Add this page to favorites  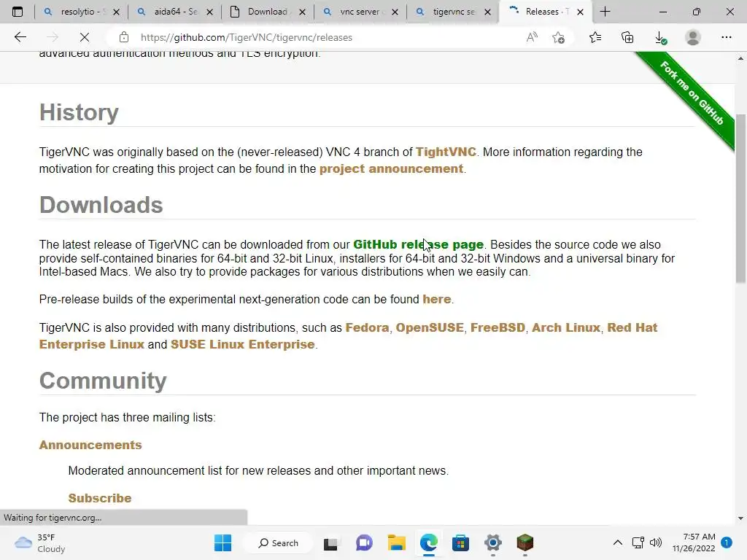pyautogui.click(x=558, y=37)
